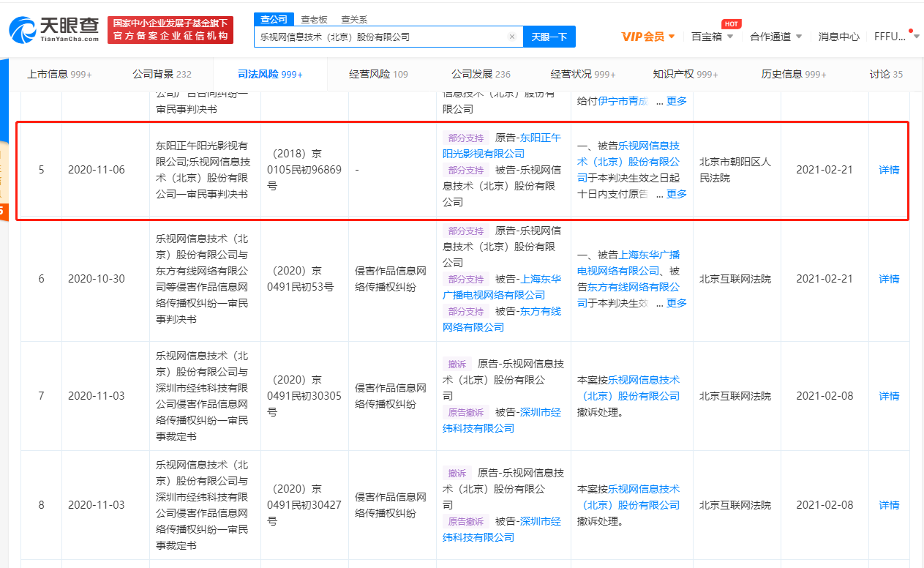Switch to the 司法风险 tab
924x568 pixels.
pyautogui.click(x=270, y=74)
